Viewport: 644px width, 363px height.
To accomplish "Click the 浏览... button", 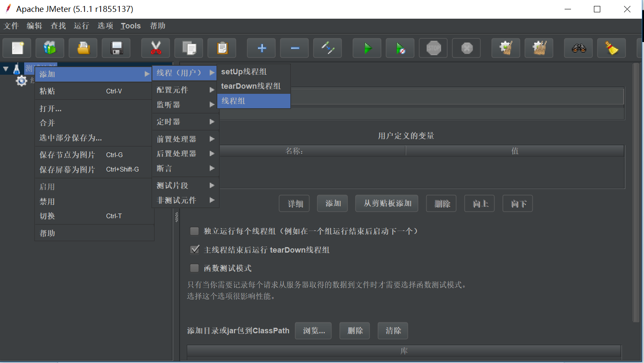I will (x=313, y=331).
